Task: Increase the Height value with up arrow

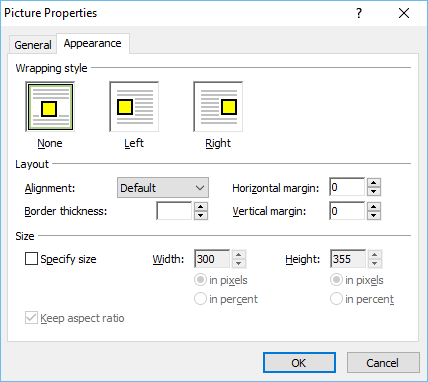Action: tap(375, 255)
